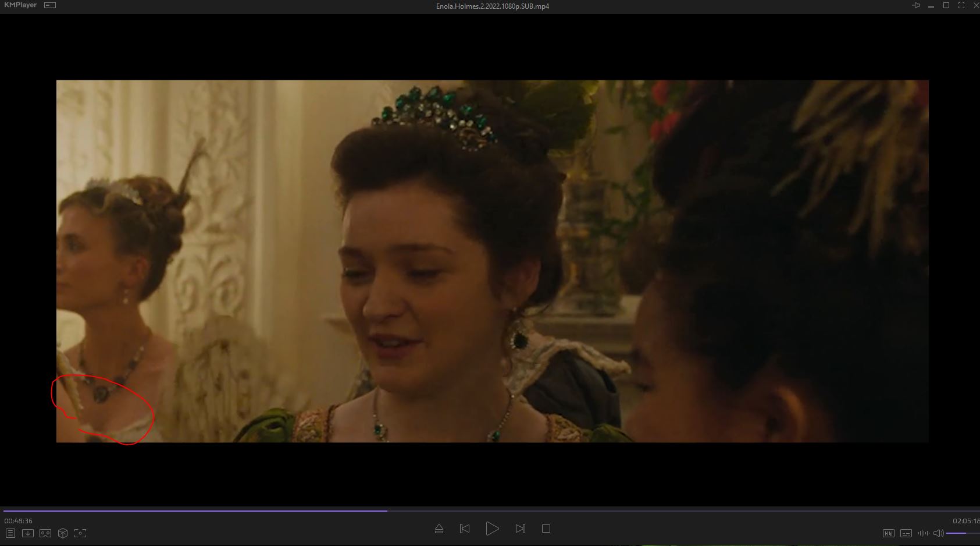Skip to the previous track

pyautogui.click(x=465, y=529)
